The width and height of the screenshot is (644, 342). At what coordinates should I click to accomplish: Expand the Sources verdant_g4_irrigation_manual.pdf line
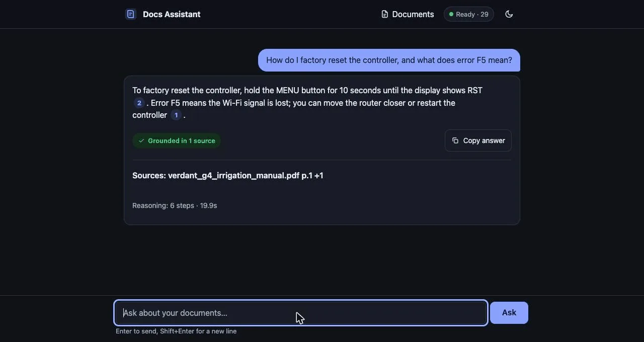point(228,175)
